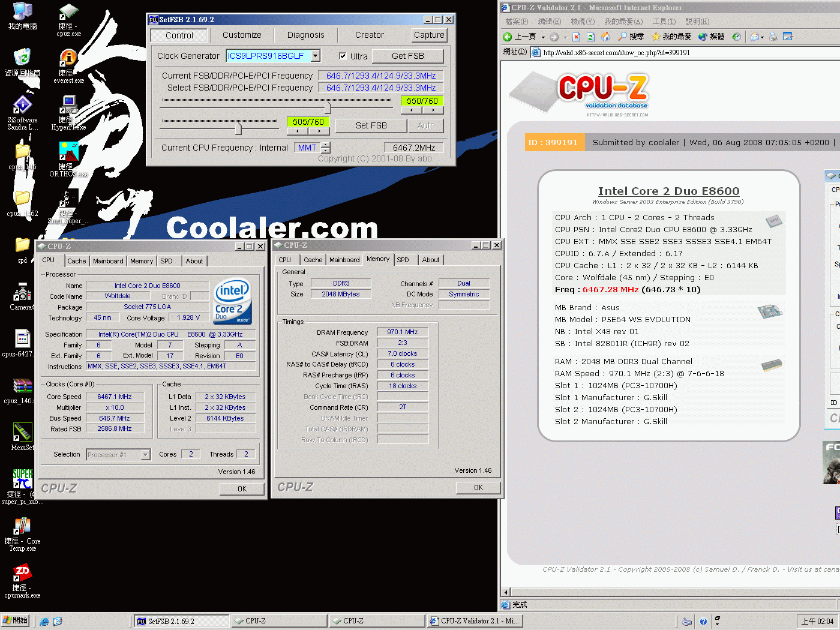The width and height of the screenshot is (840, 630).
Task: Switch to Creator tab in SetFSB
Action: coord(370,35)
